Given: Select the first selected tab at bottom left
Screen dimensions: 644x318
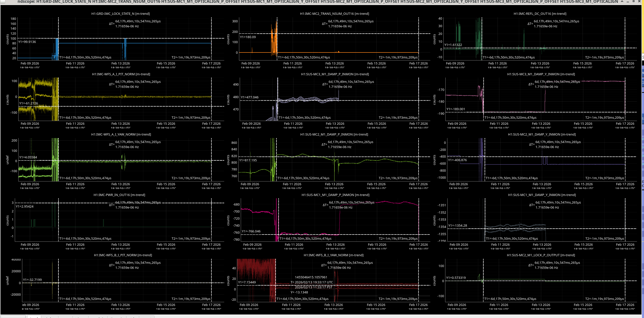Looking at the screenshot, I should (x=34, y=316).
